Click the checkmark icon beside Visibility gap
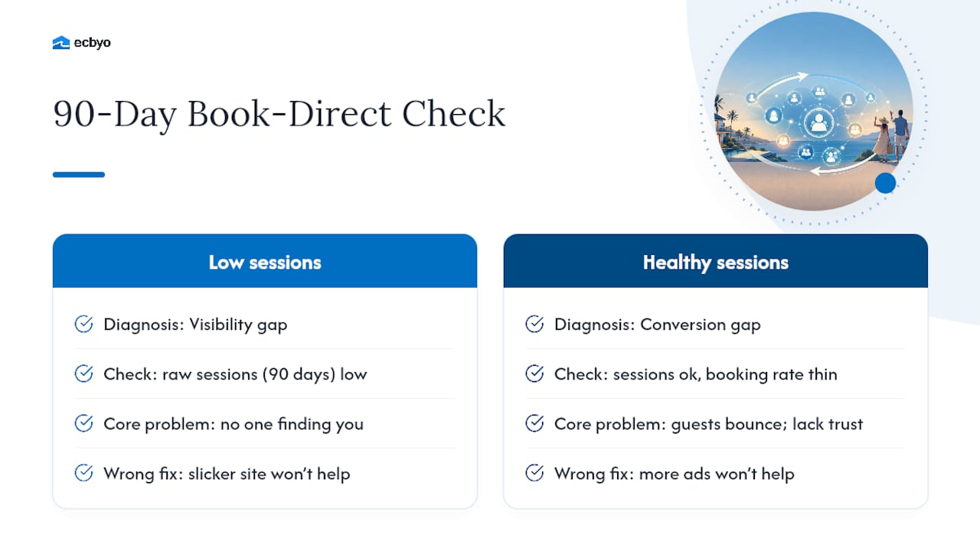980x551 pixels. point(83,324)
